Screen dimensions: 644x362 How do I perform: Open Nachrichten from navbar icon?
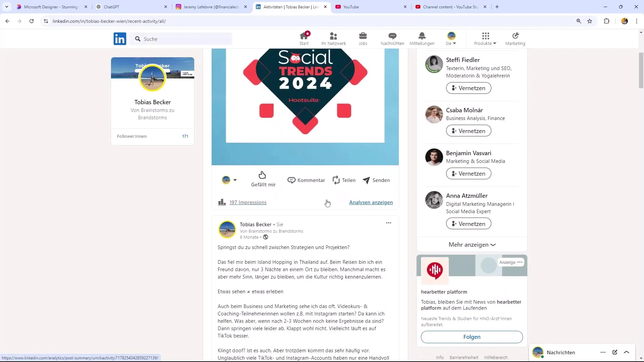coord(392,39)
